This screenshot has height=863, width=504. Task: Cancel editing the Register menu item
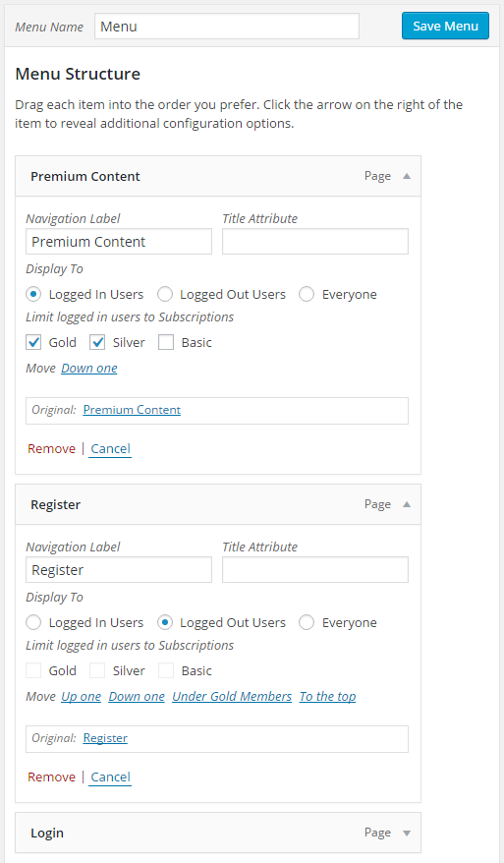click(111, 777)
